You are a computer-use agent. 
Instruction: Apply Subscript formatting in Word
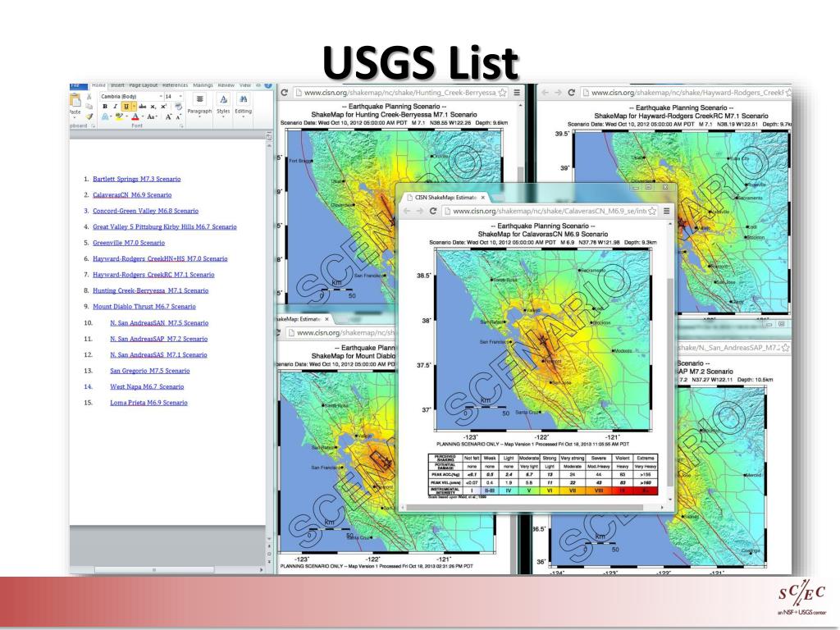153,107
